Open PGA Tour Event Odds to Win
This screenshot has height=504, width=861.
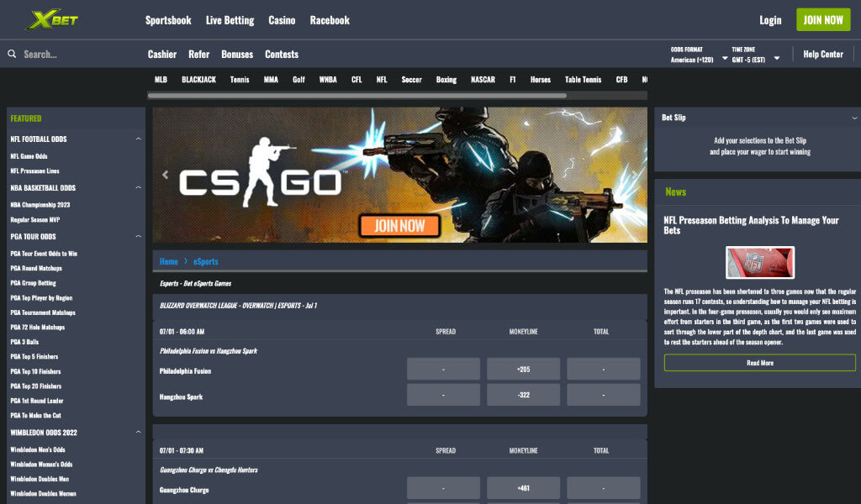44,254
